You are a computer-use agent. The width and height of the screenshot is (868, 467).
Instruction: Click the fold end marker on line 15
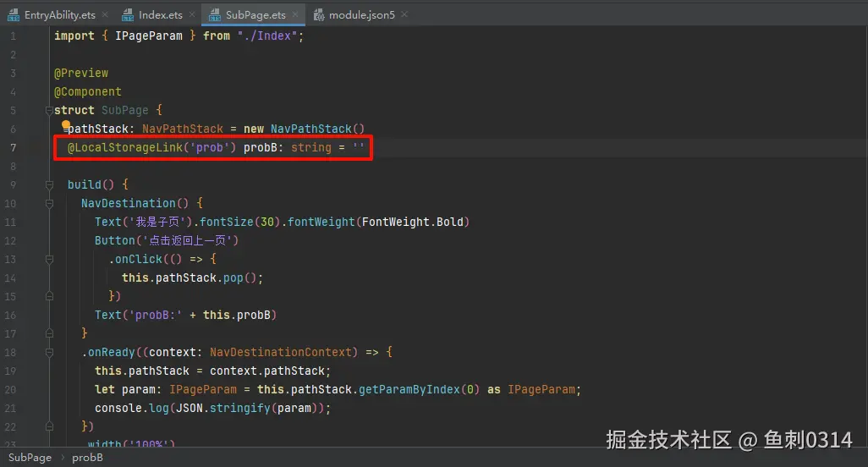pyautogui.click(x=49, y=296)
